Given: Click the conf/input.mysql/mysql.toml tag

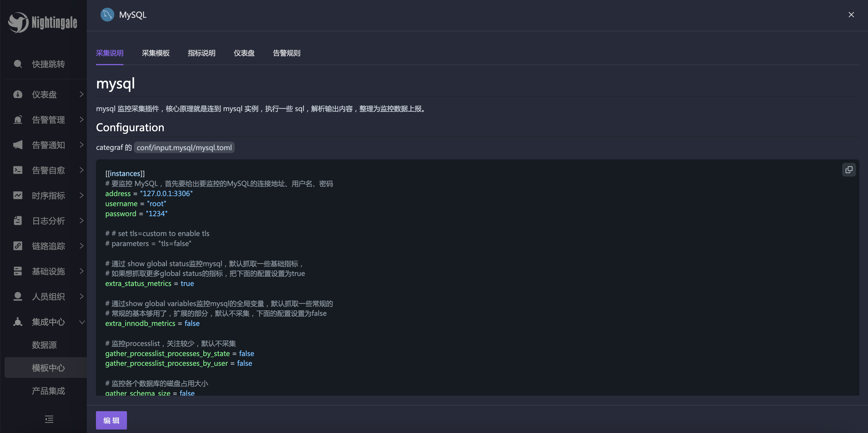Looking at the screenshot, I should click(184, 147).
